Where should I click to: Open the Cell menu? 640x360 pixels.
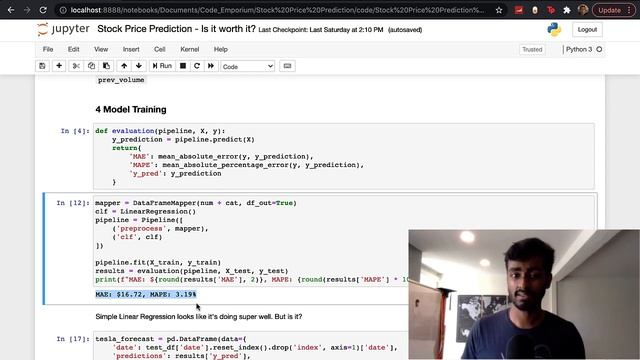coord(160,49)
